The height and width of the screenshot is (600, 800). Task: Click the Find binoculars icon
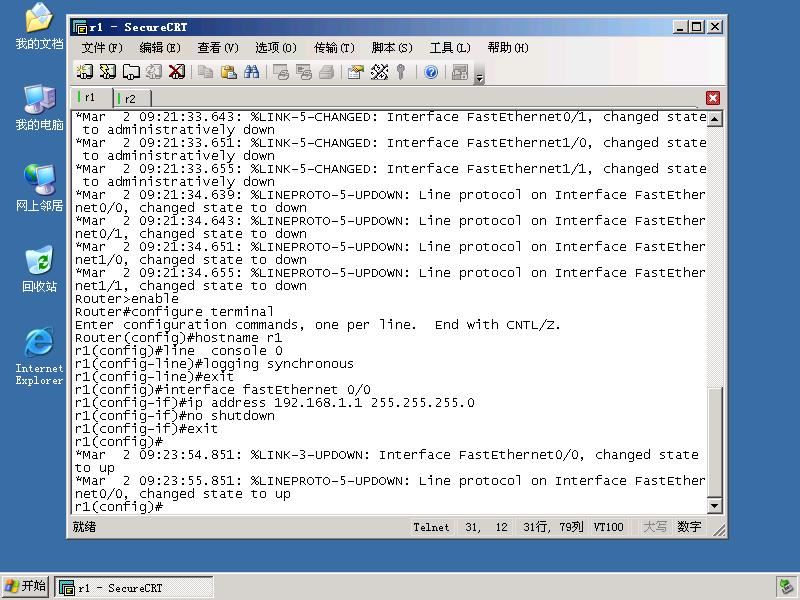(252, 72)
